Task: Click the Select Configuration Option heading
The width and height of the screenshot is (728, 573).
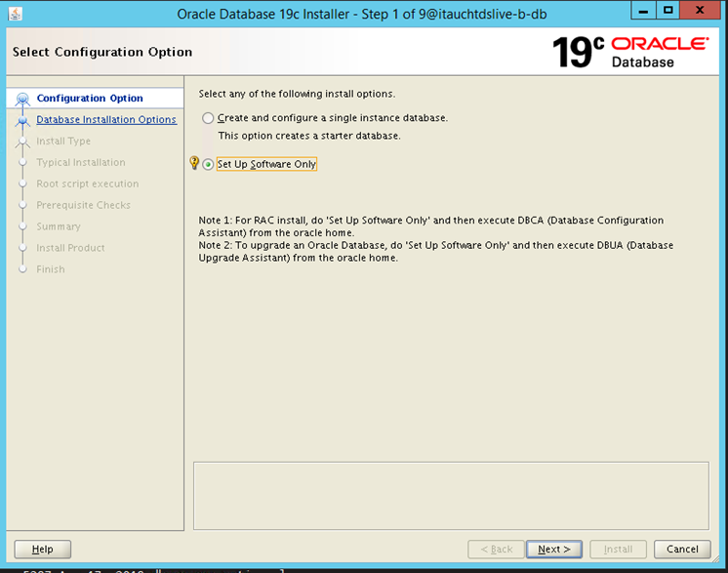Action: pos(102,52)
